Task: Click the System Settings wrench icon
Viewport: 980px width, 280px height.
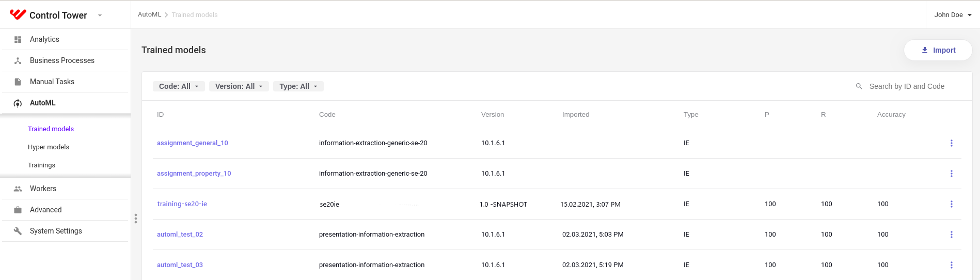Action: pos(18,231)
